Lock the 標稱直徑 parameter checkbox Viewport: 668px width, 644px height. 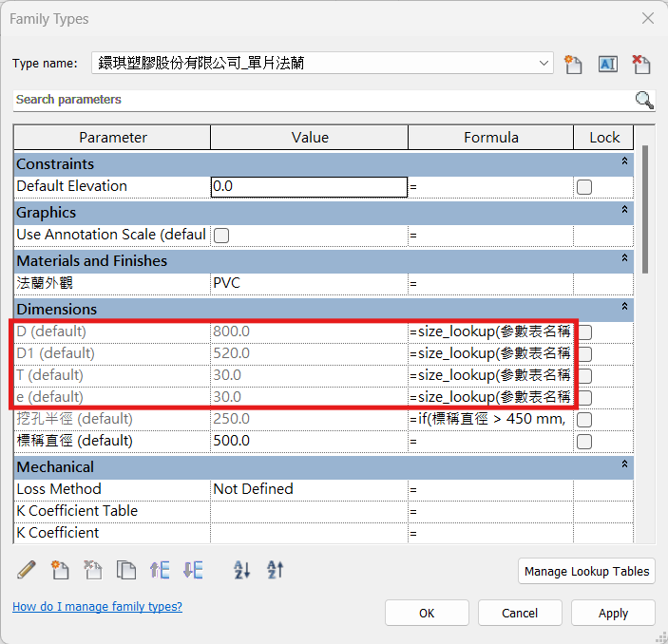click(584, 442)
